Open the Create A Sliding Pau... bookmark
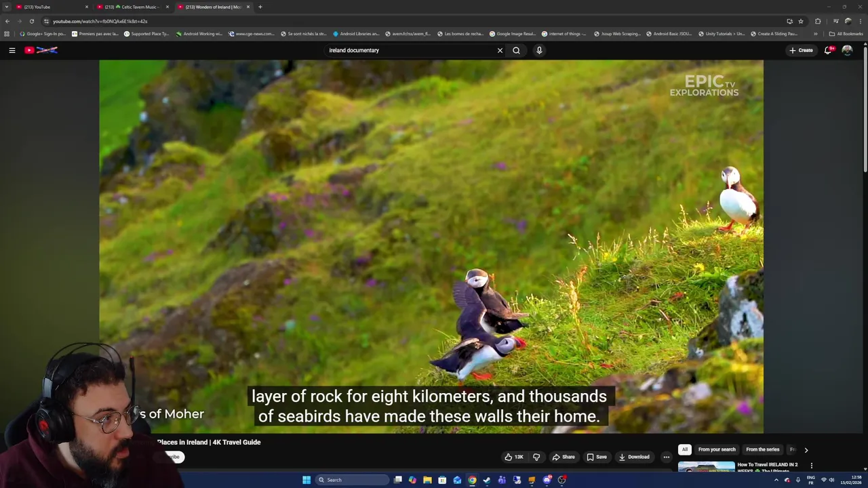Viewport: 868px width, 488px height. tap(774, 34)
